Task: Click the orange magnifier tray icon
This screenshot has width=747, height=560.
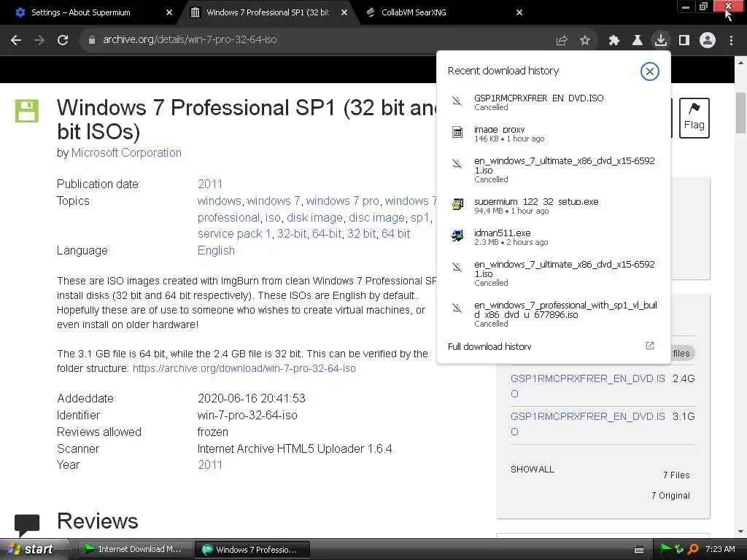Action: 693,550
